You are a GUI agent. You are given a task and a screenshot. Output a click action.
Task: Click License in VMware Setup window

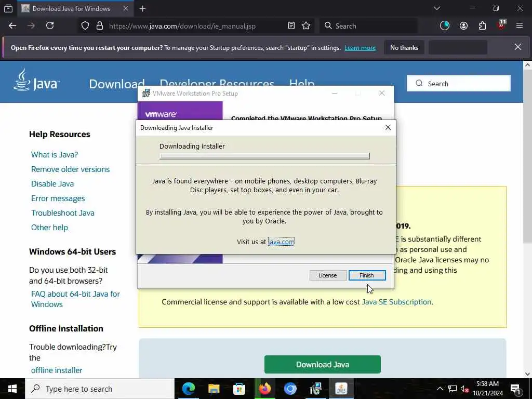click(327, 275)
